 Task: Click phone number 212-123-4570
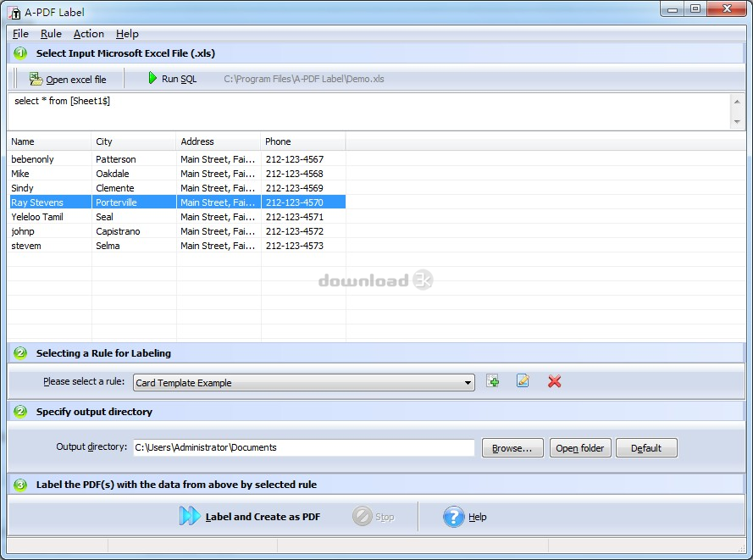coord(295,202)
